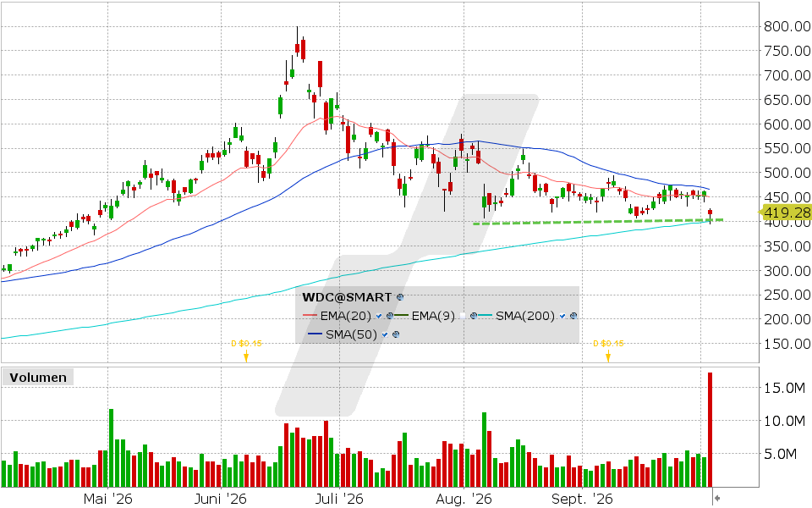This screenshot has width=812, height=508.
Task: Click the dark green EMA(9) line swatch
Action: tap(402, 316)
